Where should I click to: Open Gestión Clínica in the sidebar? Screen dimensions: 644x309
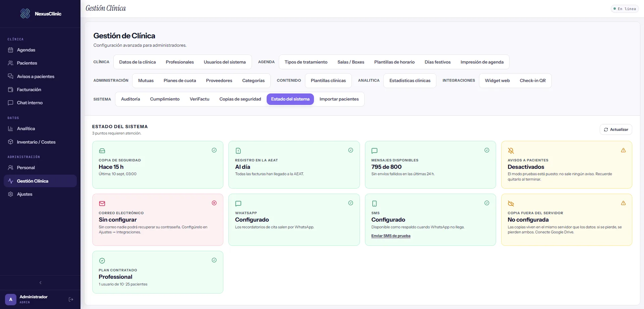click(40, 181)
